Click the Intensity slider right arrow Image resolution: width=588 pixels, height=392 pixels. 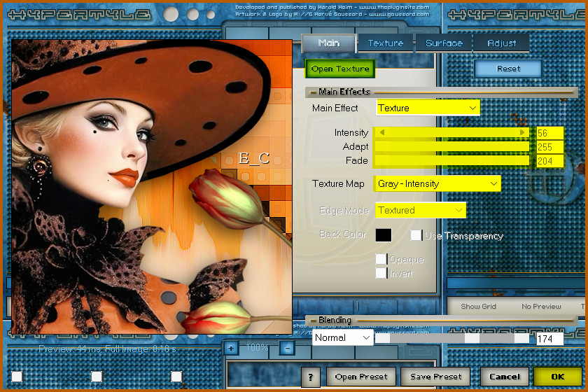[522, 132]
